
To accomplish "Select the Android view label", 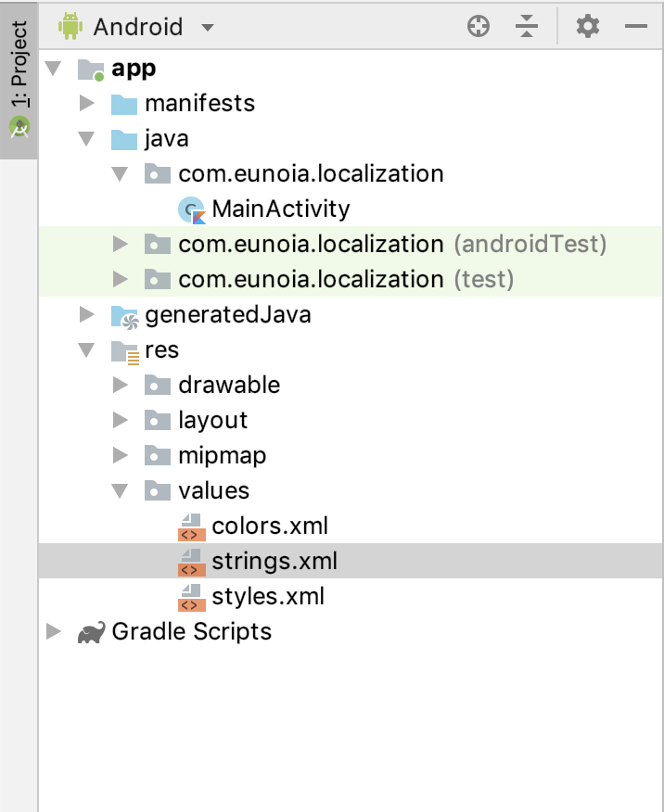I will 138,27.
